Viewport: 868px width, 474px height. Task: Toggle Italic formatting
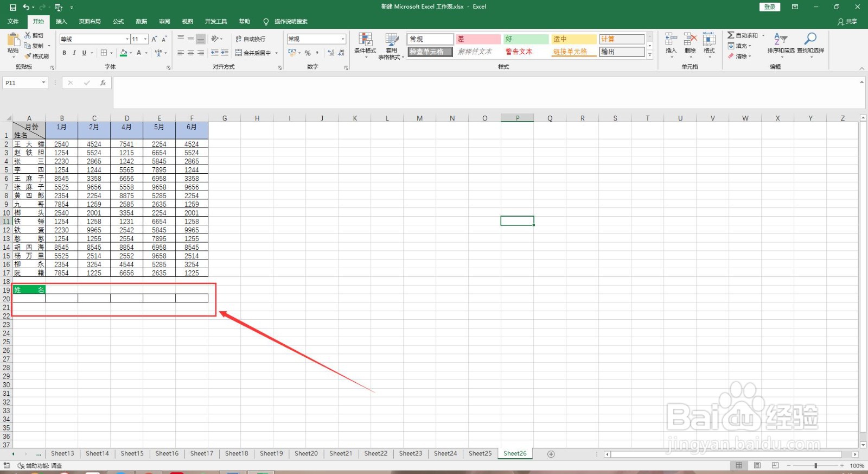click(74, 53)
